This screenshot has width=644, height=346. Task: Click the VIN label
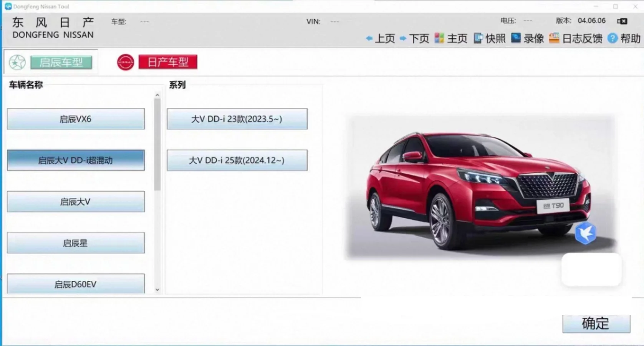click(313, 22)
